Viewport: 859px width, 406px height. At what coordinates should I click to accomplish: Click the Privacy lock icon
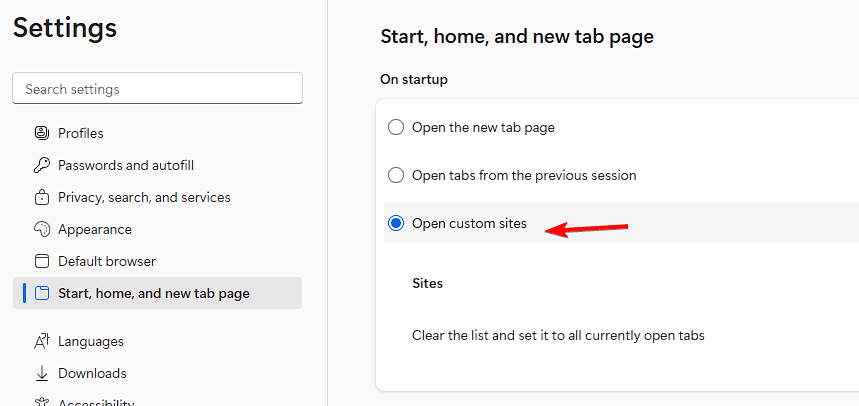[41, 197]
